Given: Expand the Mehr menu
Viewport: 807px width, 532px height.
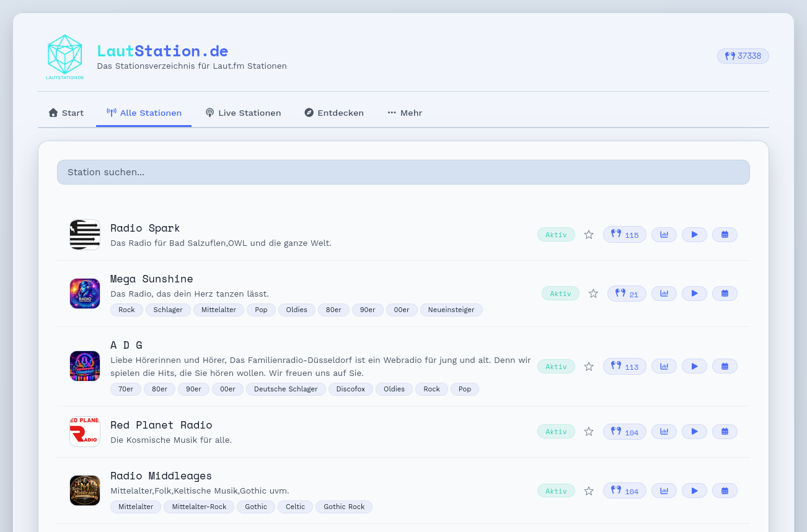Looking at the screenshot, I should point(405,113).
